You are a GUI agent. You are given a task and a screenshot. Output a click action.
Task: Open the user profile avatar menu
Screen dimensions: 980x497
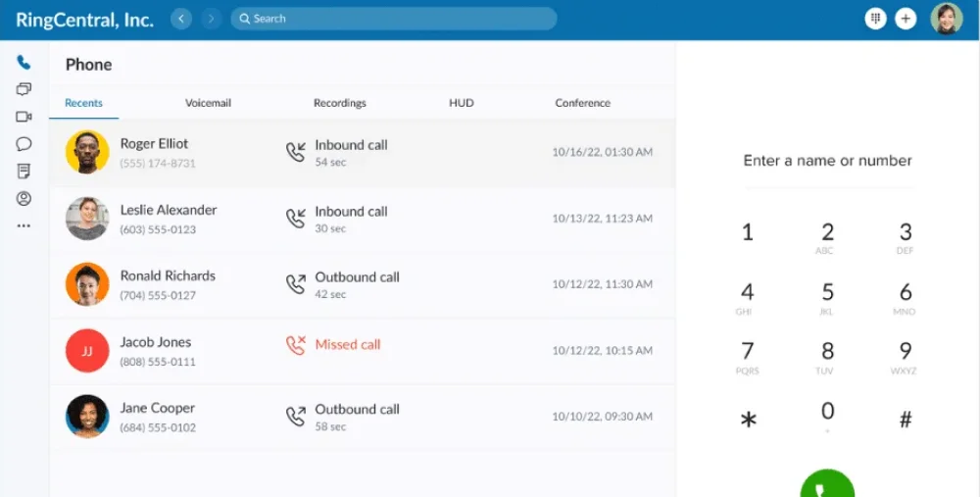point(947,19)
